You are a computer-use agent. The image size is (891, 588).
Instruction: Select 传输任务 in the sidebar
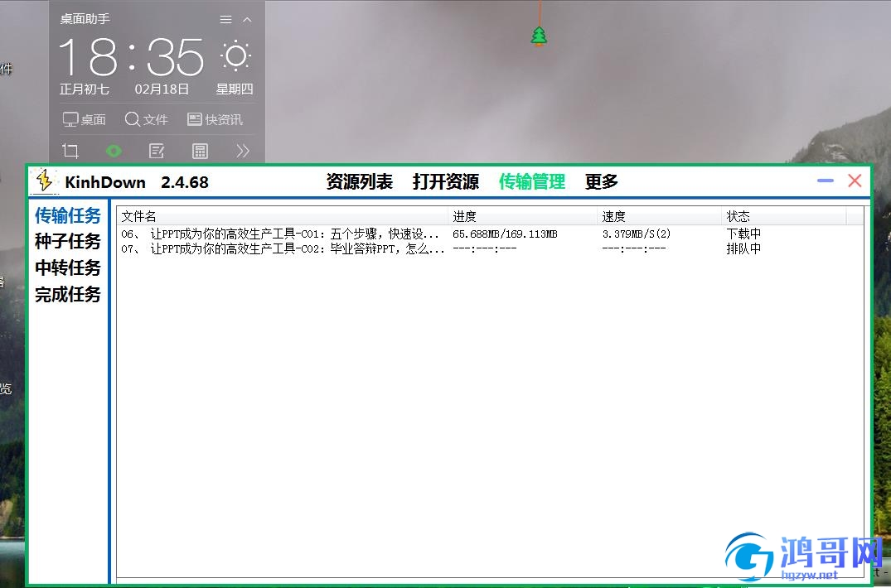coord(68,215)
